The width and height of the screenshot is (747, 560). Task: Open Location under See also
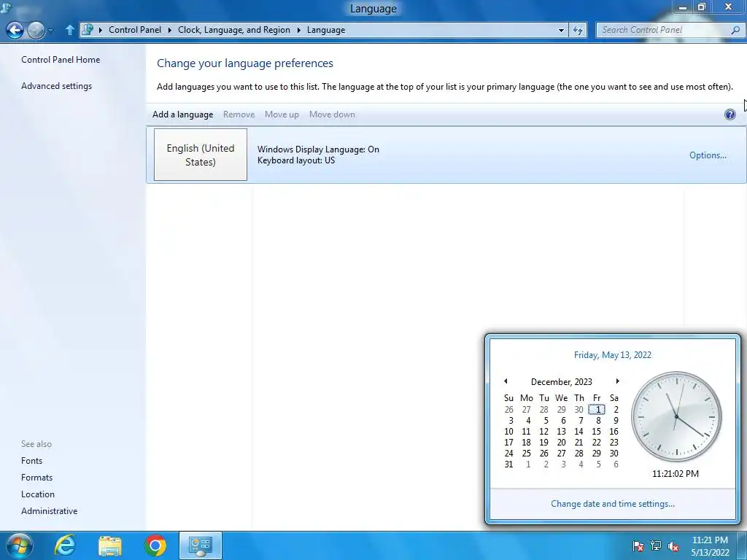pyautogui.click(x=38, y=494)
